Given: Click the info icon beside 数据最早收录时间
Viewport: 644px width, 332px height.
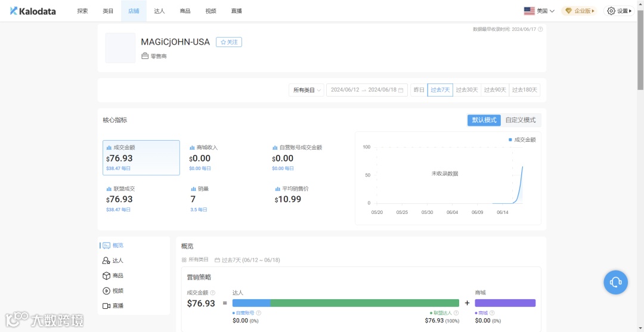Looking at the screenshot, I should 540,29.
